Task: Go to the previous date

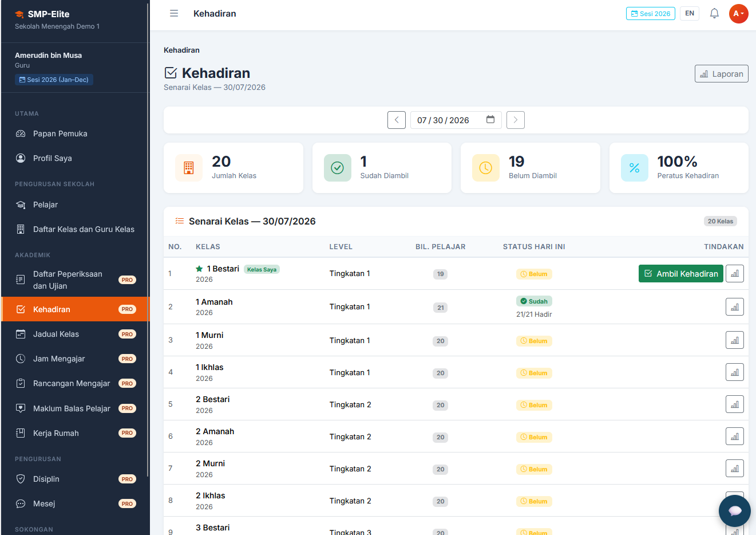Action: click(x=397, y=120)
